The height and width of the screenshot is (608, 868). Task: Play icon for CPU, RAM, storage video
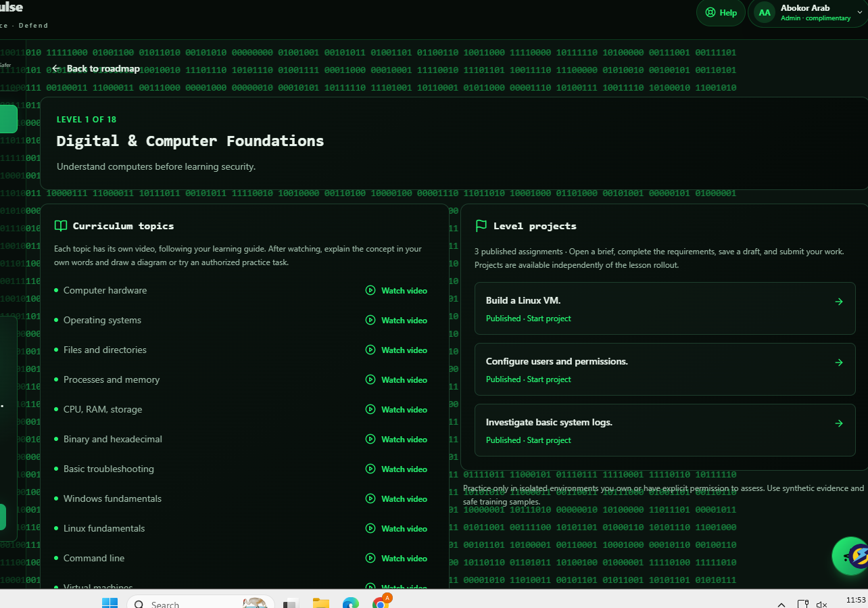(370, 409)
